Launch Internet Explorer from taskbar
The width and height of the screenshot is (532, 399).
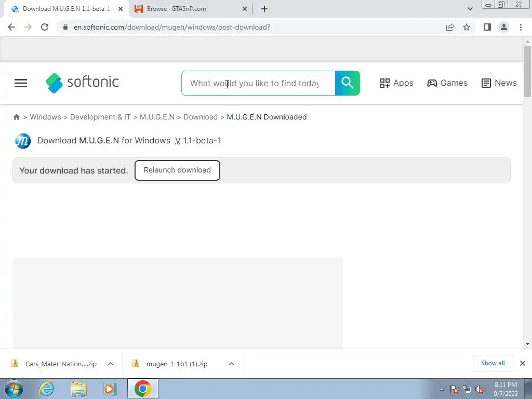(x=46, y=389)
